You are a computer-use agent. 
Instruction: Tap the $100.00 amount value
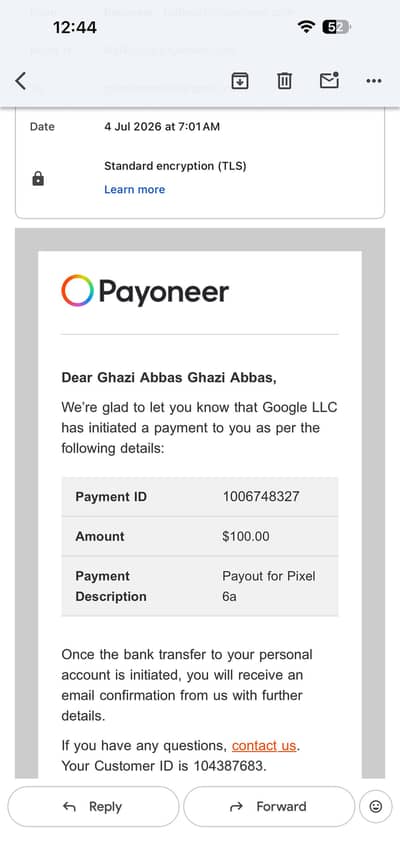pyautogui.click(x=246, y=536)
